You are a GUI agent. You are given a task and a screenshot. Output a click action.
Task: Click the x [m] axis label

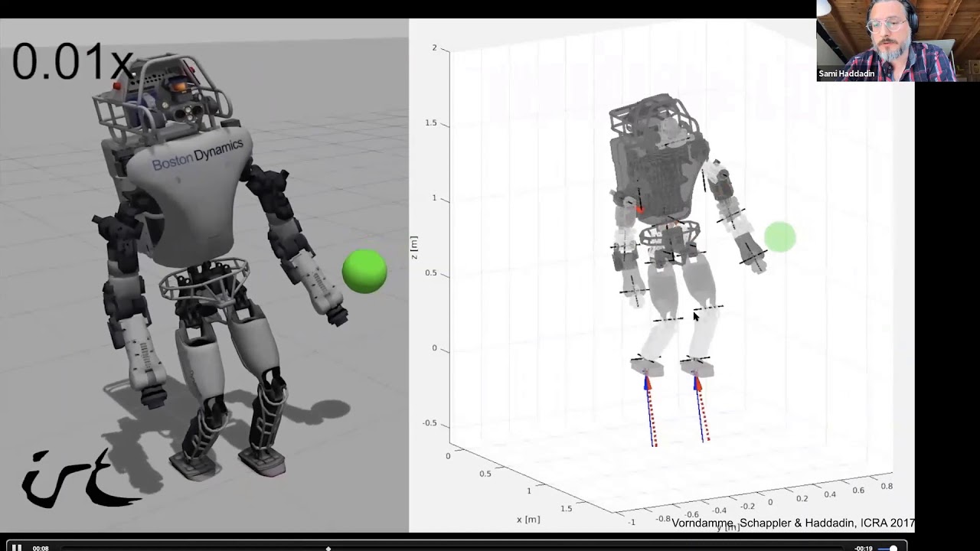point(528,519)
